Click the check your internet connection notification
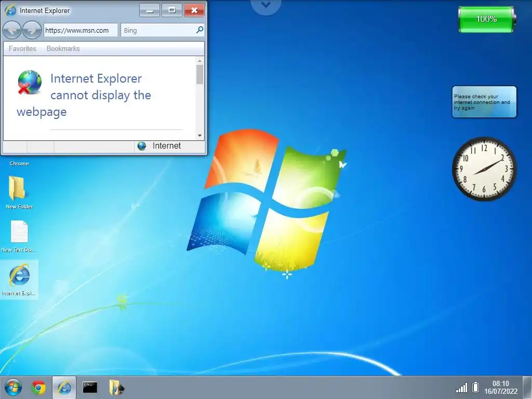 coord(484,102)
